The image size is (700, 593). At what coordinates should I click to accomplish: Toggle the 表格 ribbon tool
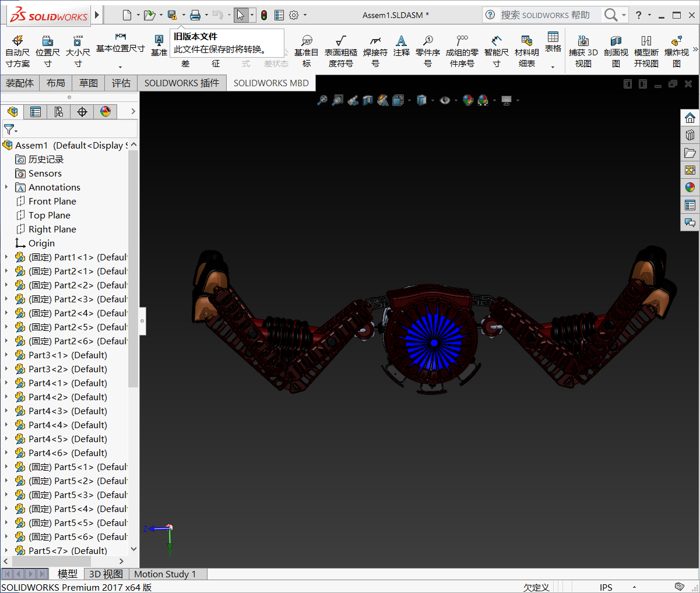(553, 45)
